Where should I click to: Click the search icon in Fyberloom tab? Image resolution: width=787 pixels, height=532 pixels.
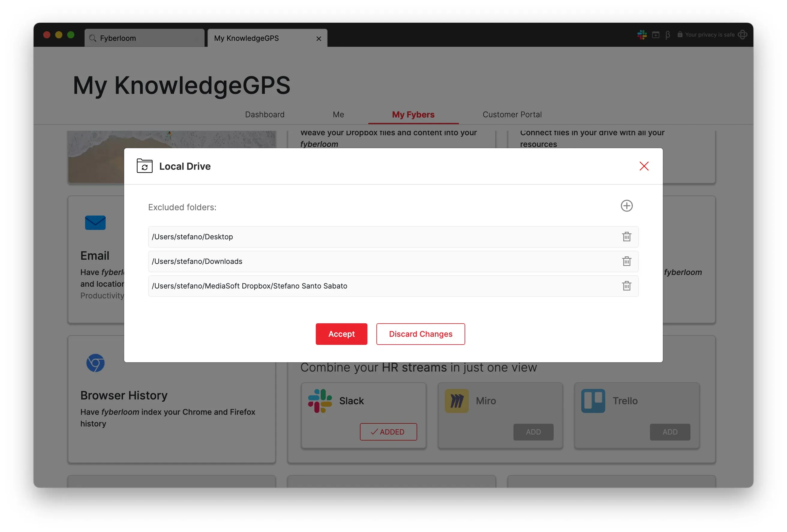click(x=92, y=38)
